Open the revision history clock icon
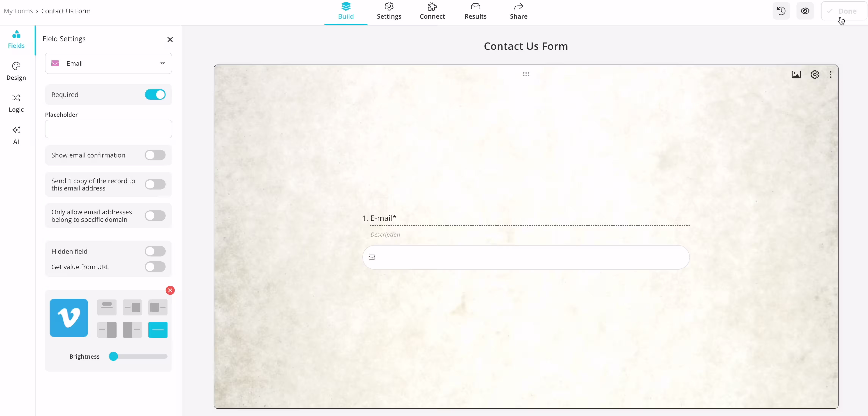Screen dimensions: 868x416 pyautogui.click(x=781, y=11)
